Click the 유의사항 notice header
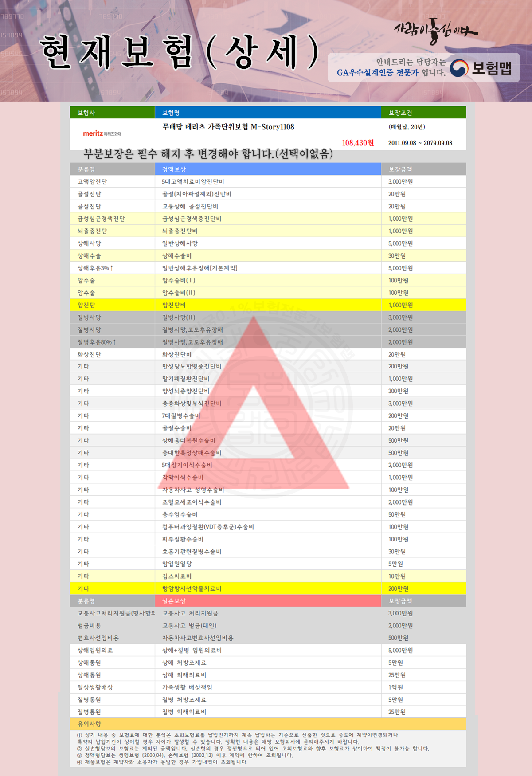Screen dimensions: 532x776 268,724
